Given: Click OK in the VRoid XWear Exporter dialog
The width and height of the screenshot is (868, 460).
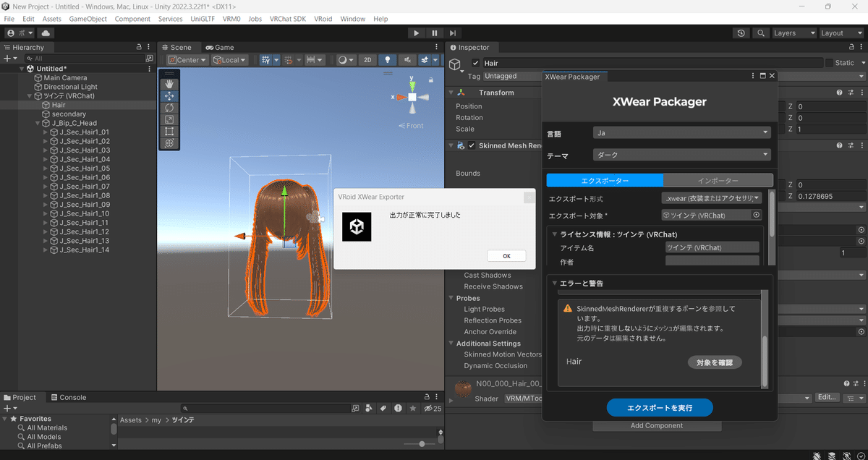Looking at the screenshot, I should 506,256.
